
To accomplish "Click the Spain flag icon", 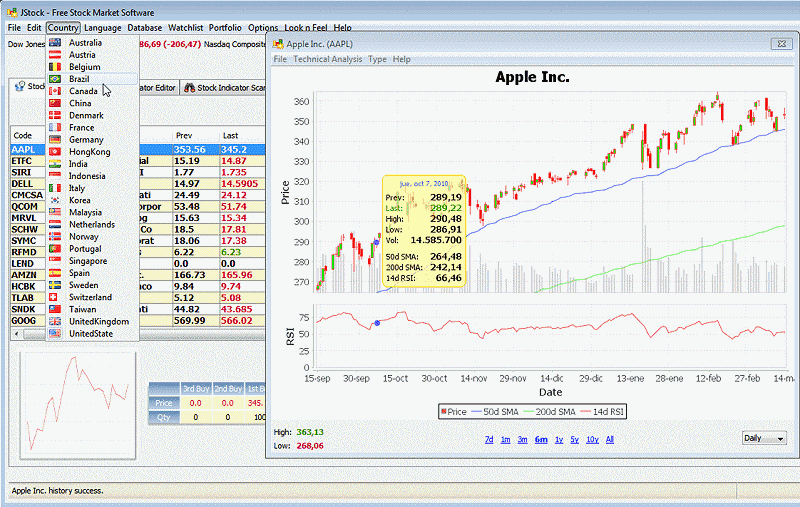I will 55,273.
